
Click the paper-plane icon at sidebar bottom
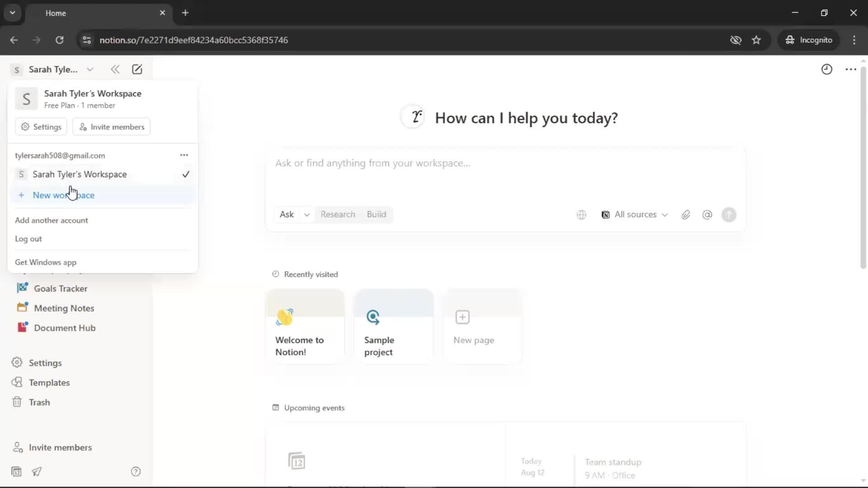pos(37,472)
